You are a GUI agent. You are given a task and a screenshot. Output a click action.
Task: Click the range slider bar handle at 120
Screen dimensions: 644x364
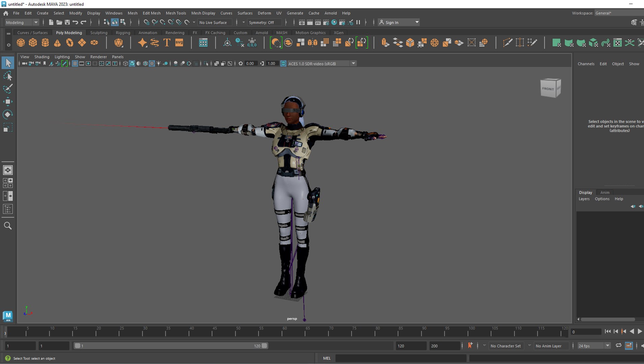[264, 345]
